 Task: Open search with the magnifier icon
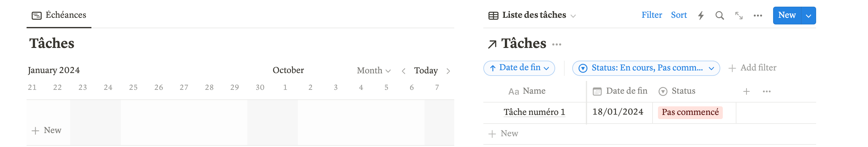(x=719, y=16)
